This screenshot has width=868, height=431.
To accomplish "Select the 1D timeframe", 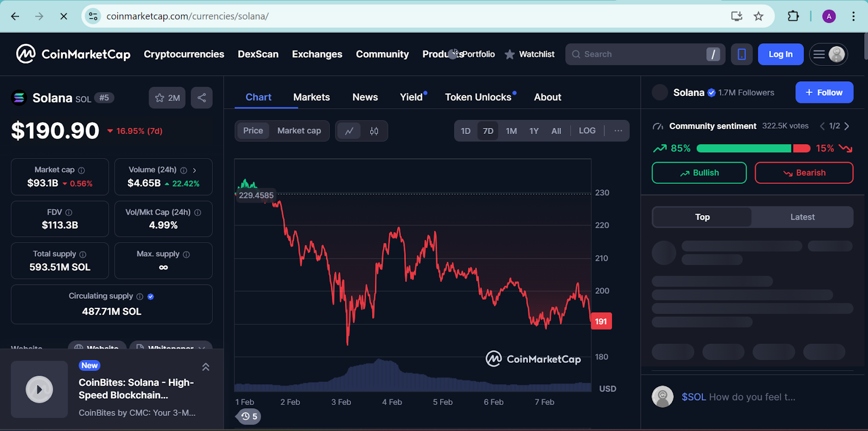I will 465,131.
